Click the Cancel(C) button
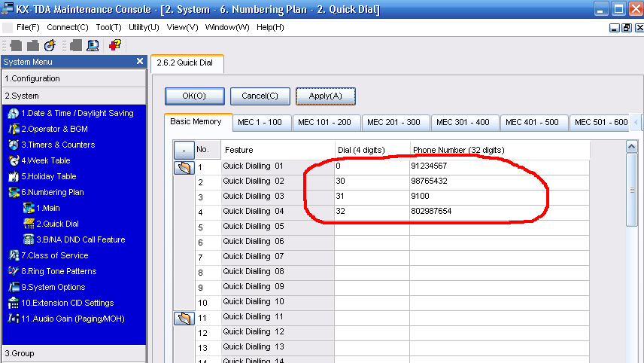This screenshot has width=644, height=363. (260, 96)
